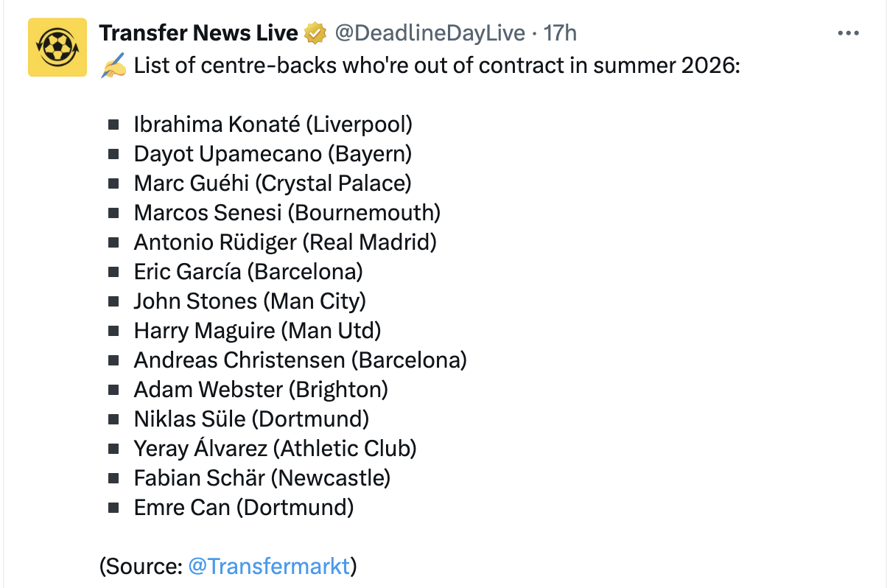The image size is (887, 588).
Task: Follow the @Transfermarkt source link
Action: pyautogui.click(x=269, y=566)
